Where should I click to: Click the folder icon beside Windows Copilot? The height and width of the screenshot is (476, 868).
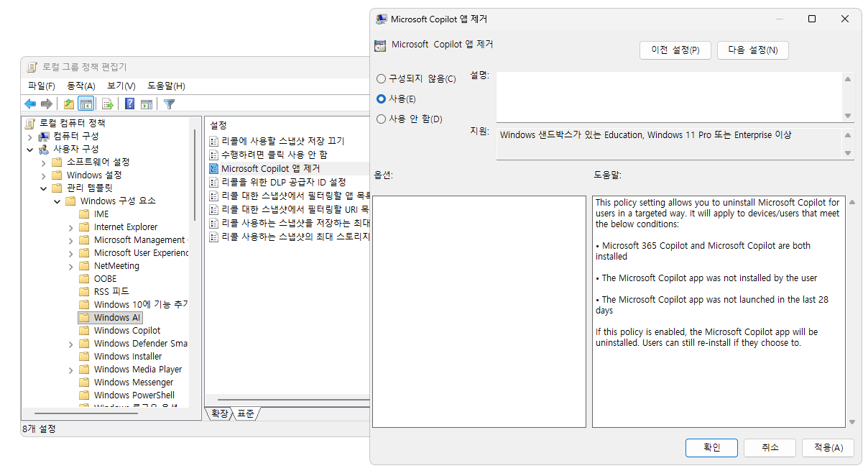[84, 330]
